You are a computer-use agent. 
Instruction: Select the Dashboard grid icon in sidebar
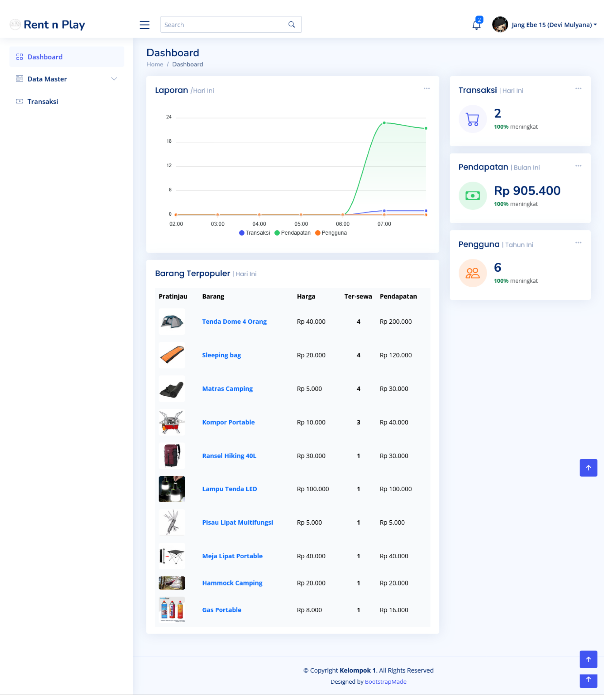click(x=19, y=57)
